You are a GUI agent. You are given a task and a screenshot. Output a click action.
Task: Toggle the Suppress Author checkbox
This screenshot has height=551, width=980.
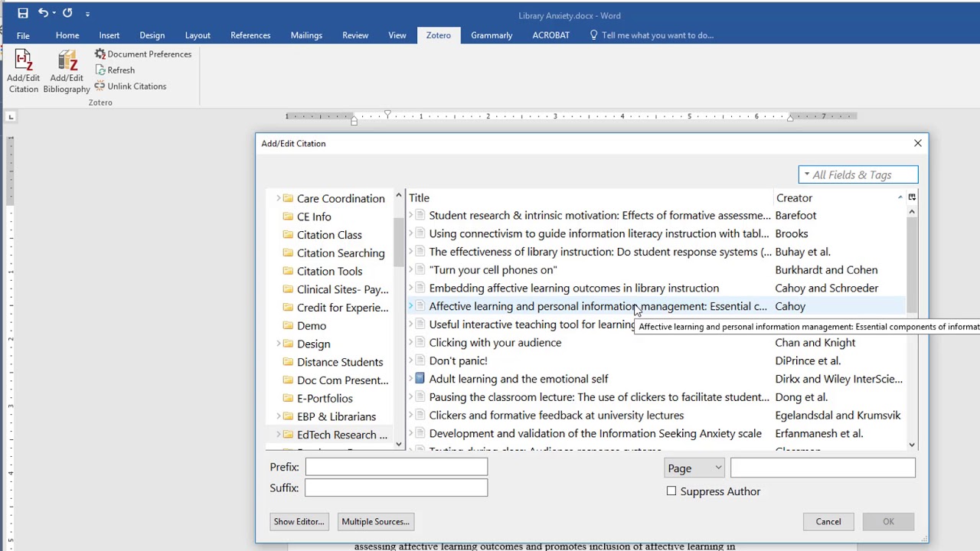[x=671, y=491]
